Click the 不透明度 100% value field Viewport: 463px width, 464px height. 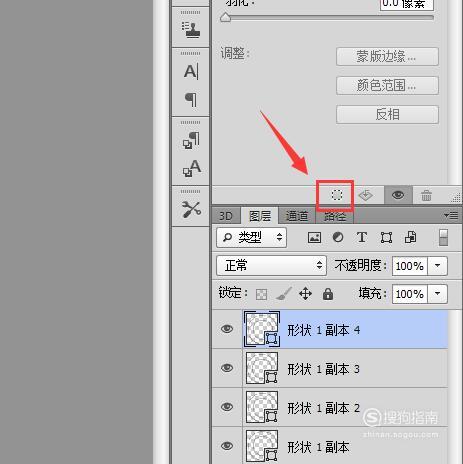(410, 266)
